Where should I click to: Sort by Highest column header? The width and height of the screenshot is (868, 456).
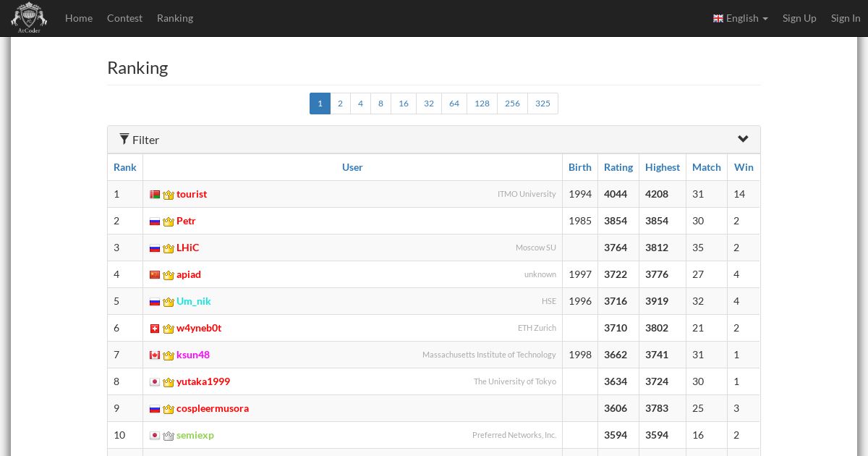[x=663, y=167]
